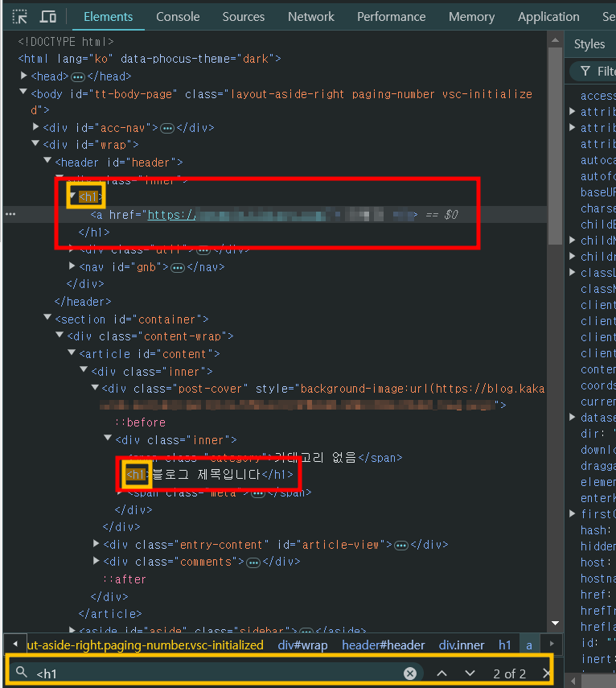Viewport: 616px width, 688px height.
Task: Click the body class breadcrumb vsc-initialized
Action: point(145,645)
